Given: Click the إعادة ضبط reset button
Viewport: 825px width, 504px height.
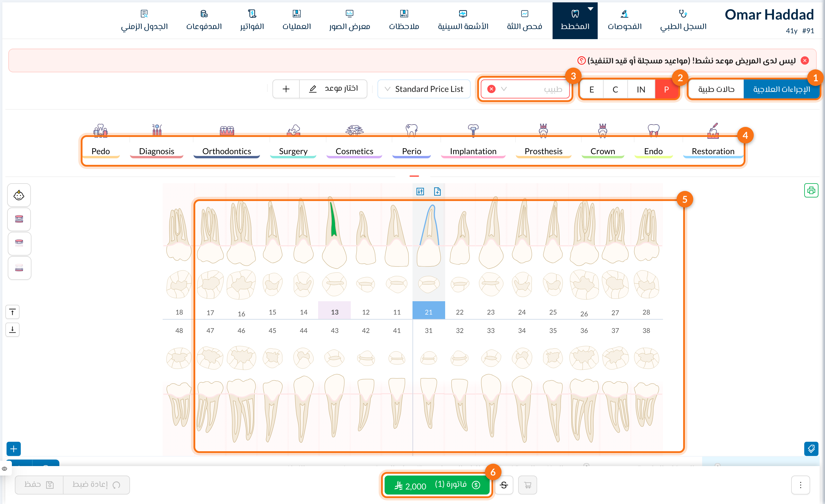Looking at the screenshot, I should point(96,485).
